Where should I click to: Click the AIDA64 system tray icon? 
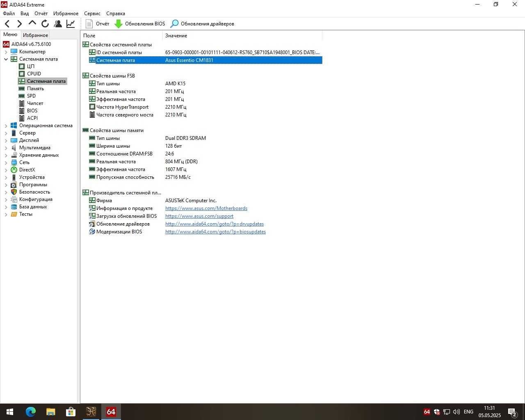[427, 412]
